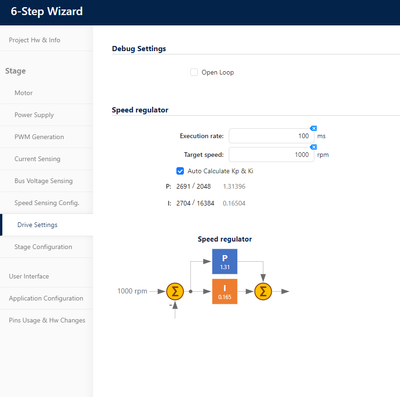Clear the Target speed field reset icon
The image size is (400, 397).
click(313, 147)
